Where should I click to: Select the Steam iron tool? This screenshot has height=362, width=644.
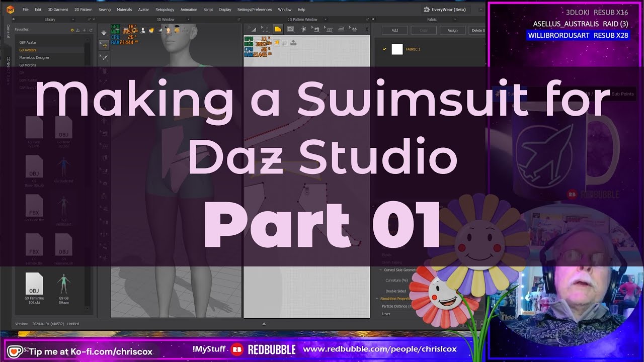coord(342,29)
